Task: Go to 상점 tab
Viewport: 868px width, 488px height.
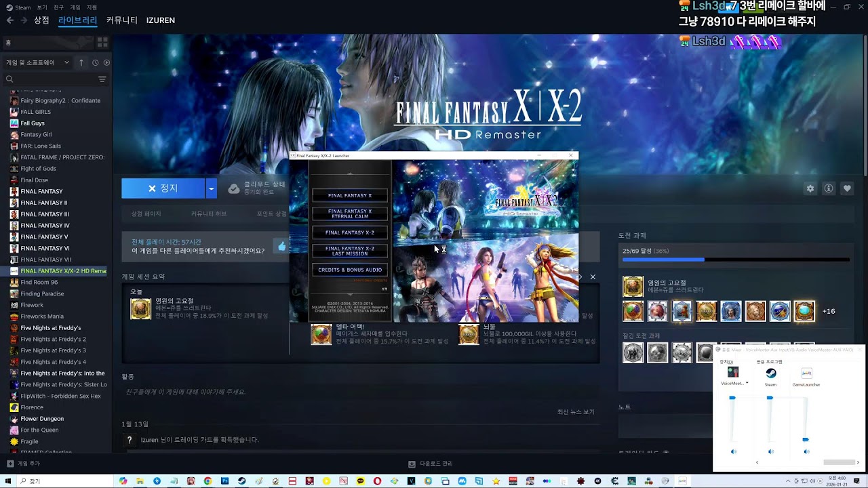Action: coord(41,20)
